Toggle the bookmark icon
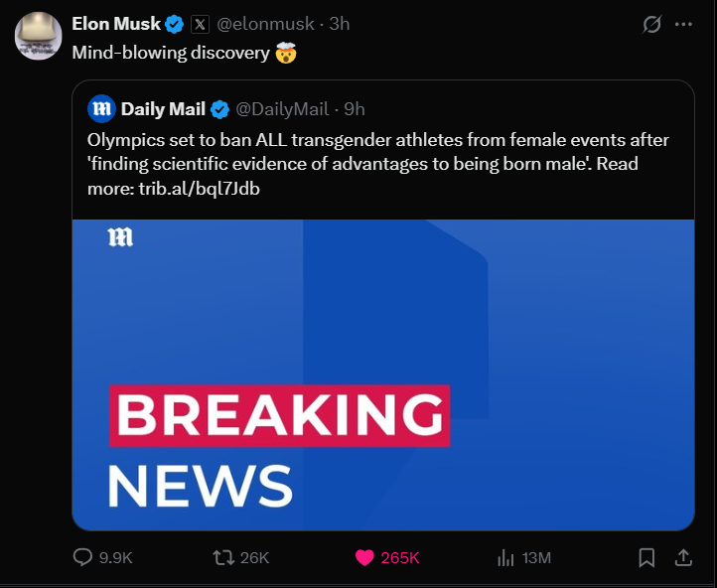This screenshot has height=588, width=717. pos(646,558)
